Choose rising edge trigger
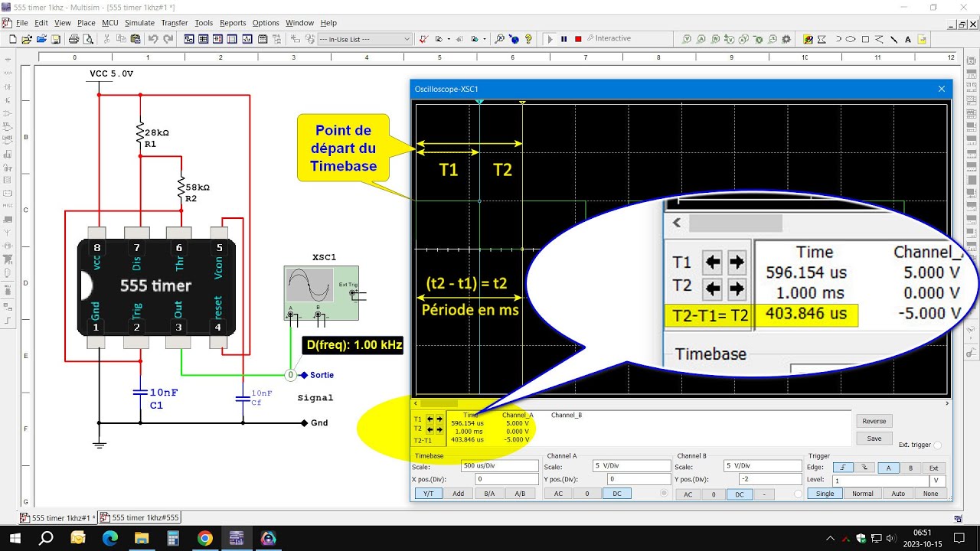 coord(843,468)
